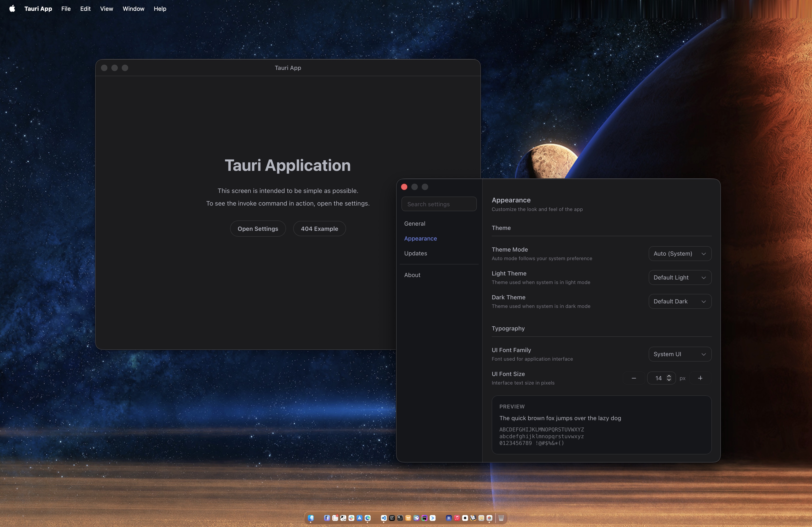Open the orange database app in the Dock
Viewport: 812px width, 527px height.
click(408, 518)
